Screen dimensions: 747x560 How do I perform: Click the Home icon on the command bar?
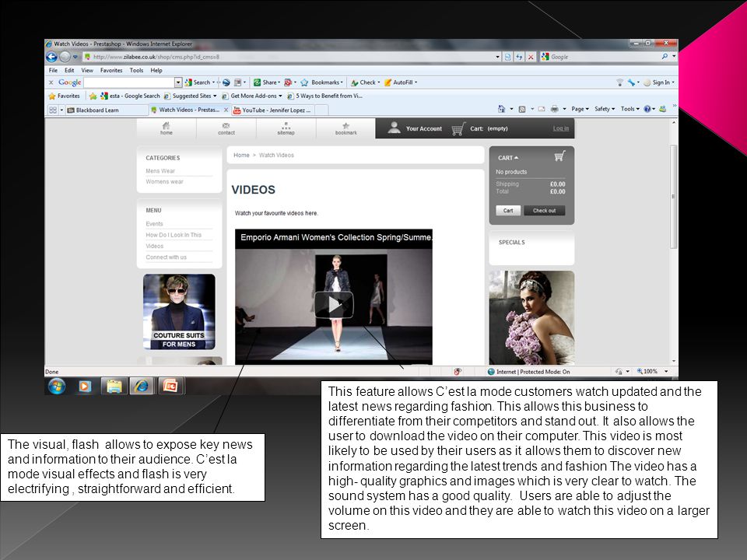pyautogui.click(x=501, y=109)
